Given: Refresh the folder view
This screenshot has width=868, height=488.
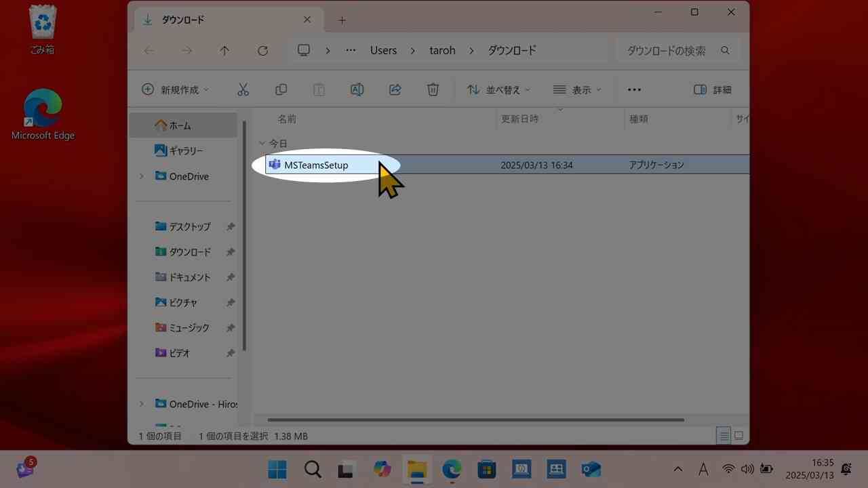Looking at the screenshot, I should (262, 50).
